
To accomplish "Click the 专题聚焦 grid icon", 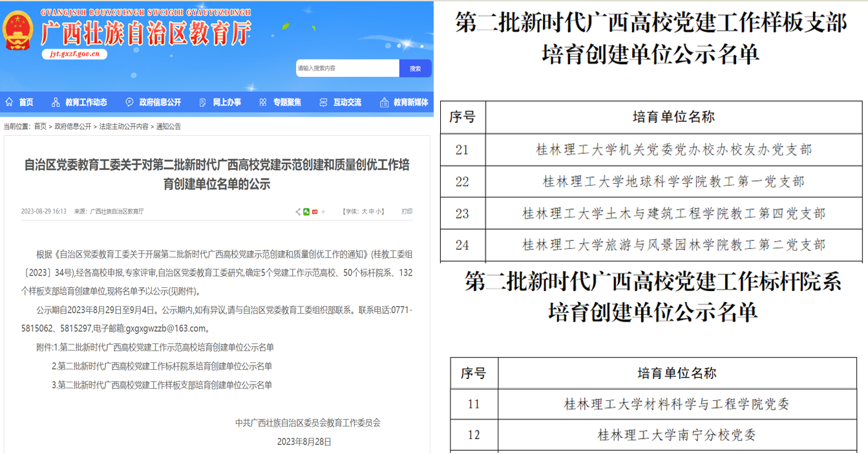I will pos(262,102).
